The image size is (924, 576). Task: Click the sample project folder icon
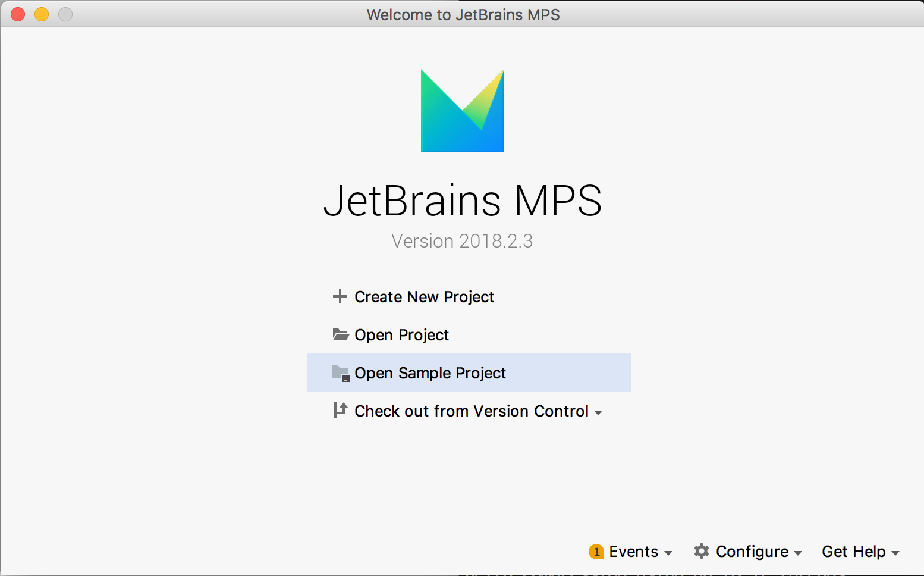point(340,372)
